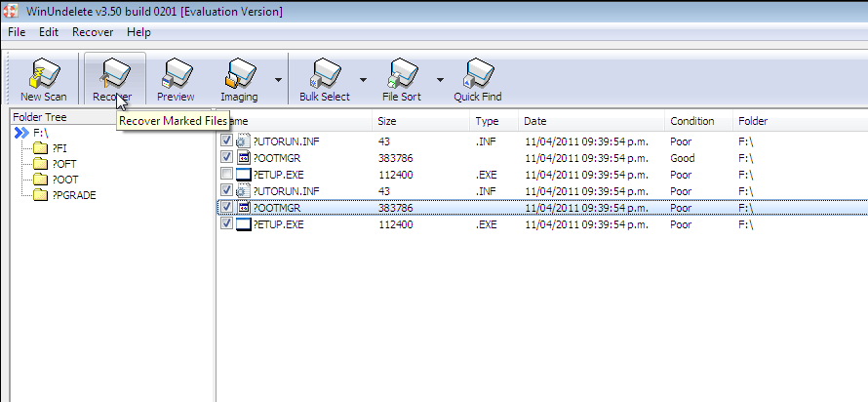Expand the Bulk Select dropdown arrow

click(x=362, y=80)
